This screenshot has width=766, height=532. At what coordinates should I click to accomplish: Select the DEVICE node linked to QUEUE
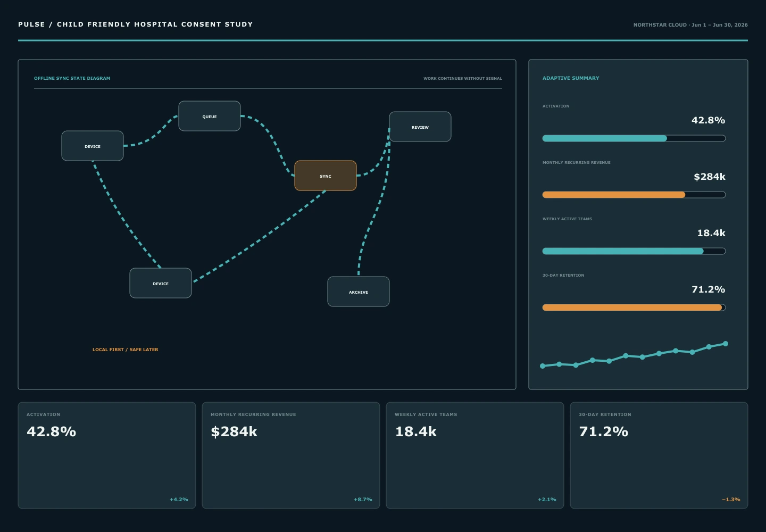tap(93, 146)
